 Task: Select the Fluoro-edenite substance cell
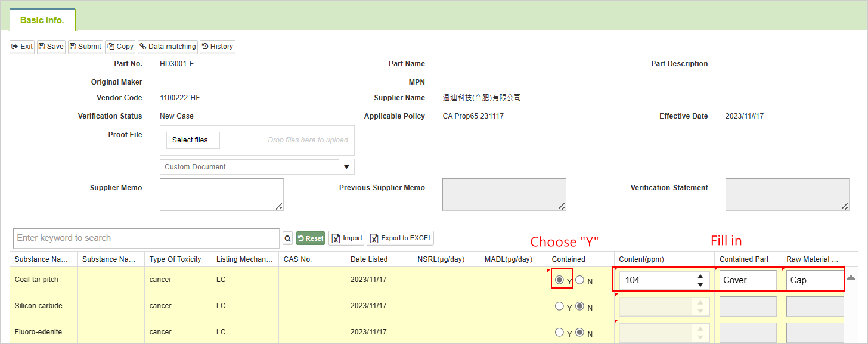[44, 332]
